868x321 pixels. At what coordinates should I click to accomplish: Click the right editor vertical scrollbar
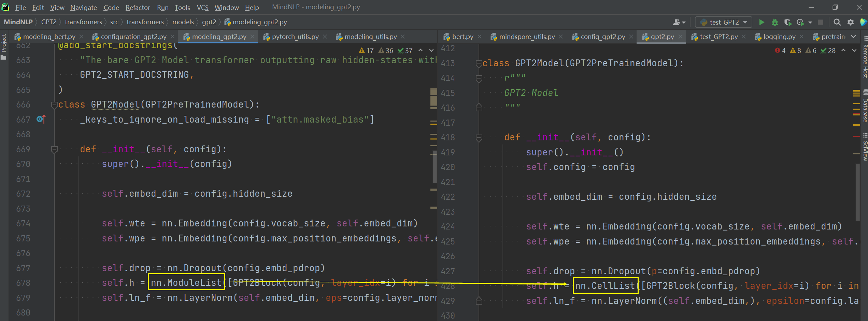coord(858,192)
